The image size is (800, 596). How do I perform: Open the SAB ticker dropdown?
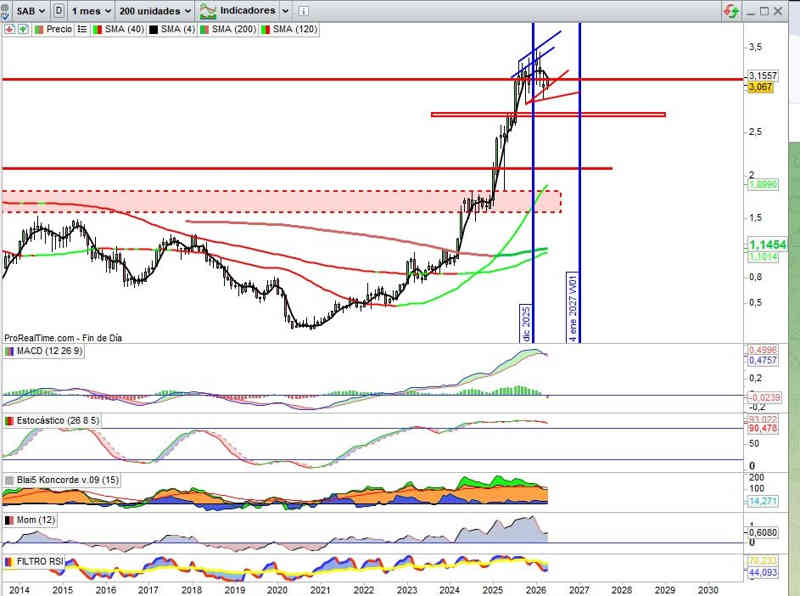(x=28, y=10)
